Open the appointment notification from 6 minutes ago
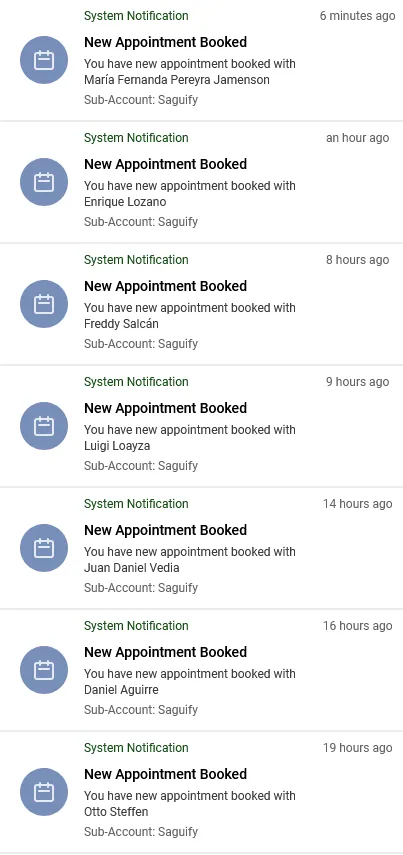Viewport: 403px width, 855px height. (x=201, y=60)
